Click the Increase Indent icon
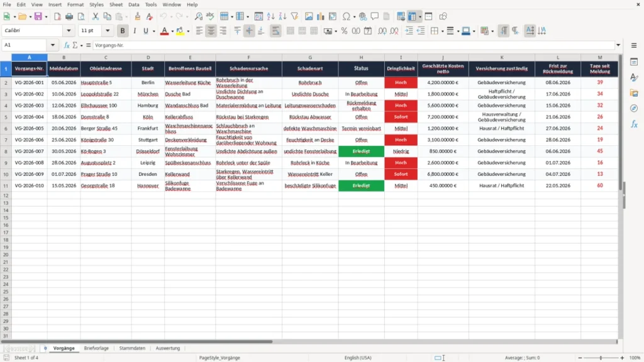The image size is (644, 362). (409, 31)
